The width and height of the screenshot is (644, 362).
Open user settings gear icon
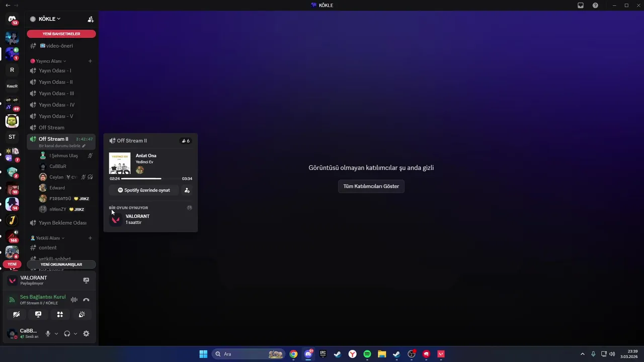[86, 333]
